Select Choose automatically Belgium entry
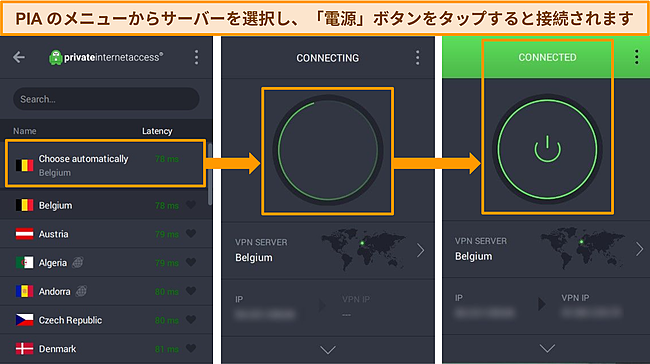The width and height of the screenshot is (650, 364). (105, 163)
